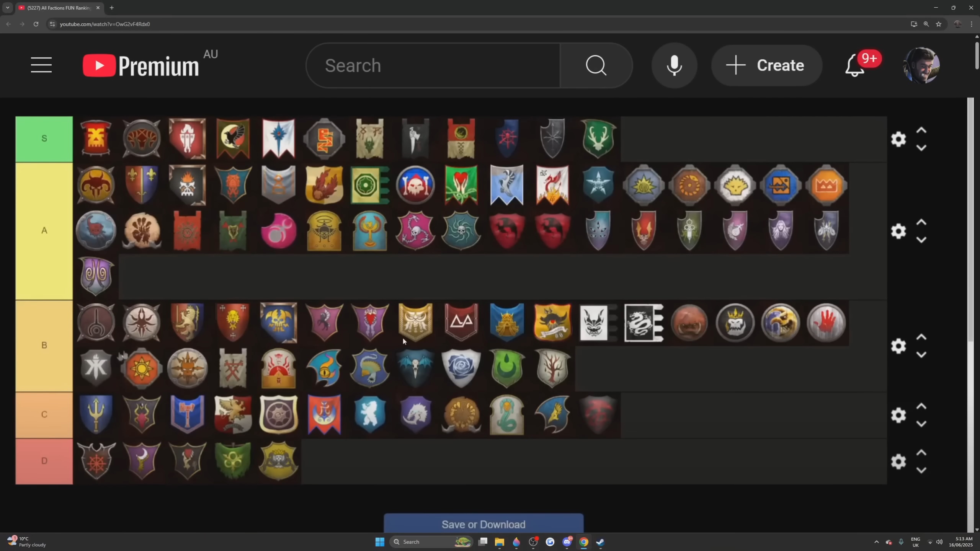The height and width of the screenshot is (551, 980).
Task: Focus the YouTube Search field
Action: pyautogui.click(x=433, y=65)
